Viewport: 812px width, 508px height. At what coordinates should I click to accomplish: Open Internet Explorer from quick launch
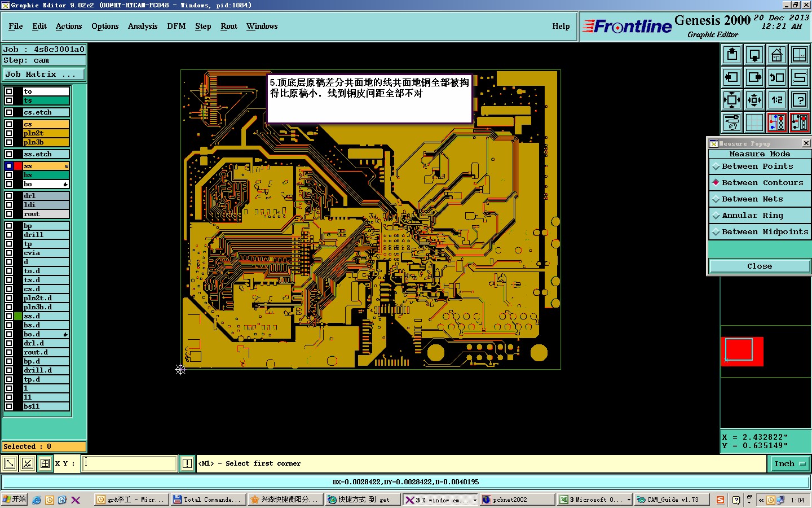(37, 500)
